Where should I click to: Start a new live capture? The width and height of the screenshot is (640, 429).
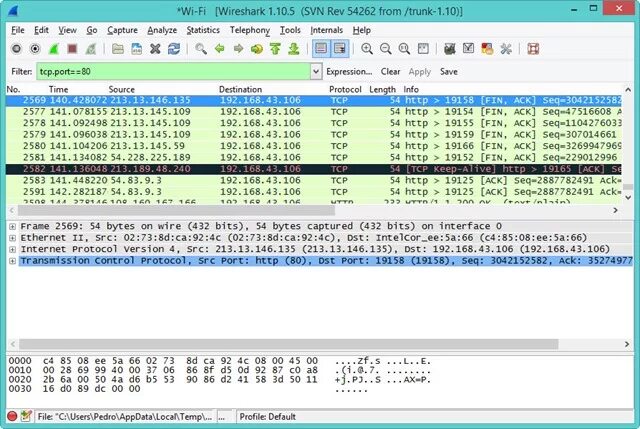point(53,49)
